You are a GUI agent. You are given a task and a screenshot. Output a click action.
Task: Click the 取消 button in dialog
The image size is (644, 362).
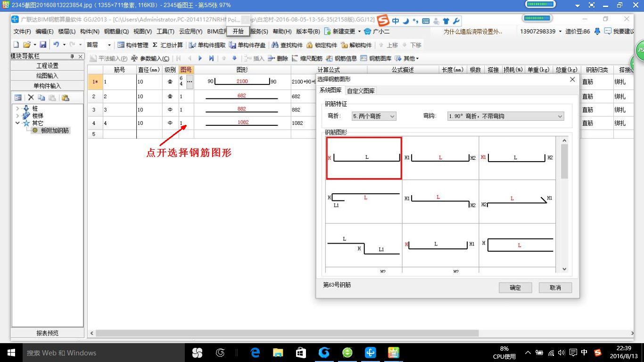pos(555,288)
